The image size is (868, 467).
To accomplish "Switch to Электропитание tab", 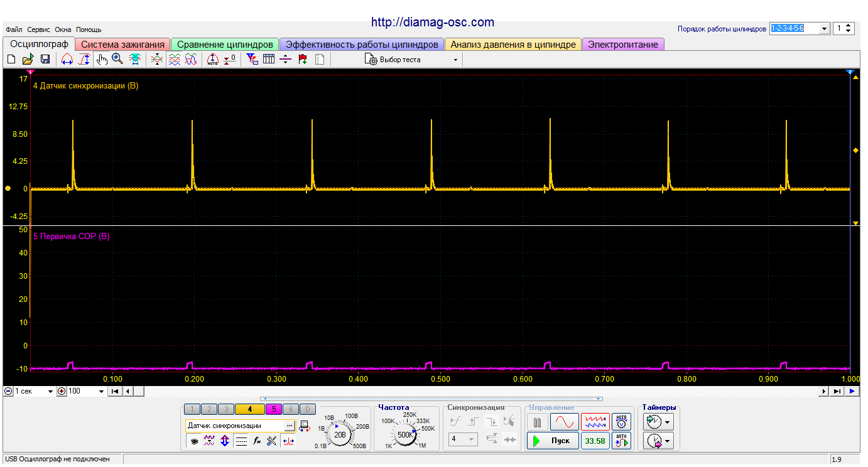I will 623,45.
